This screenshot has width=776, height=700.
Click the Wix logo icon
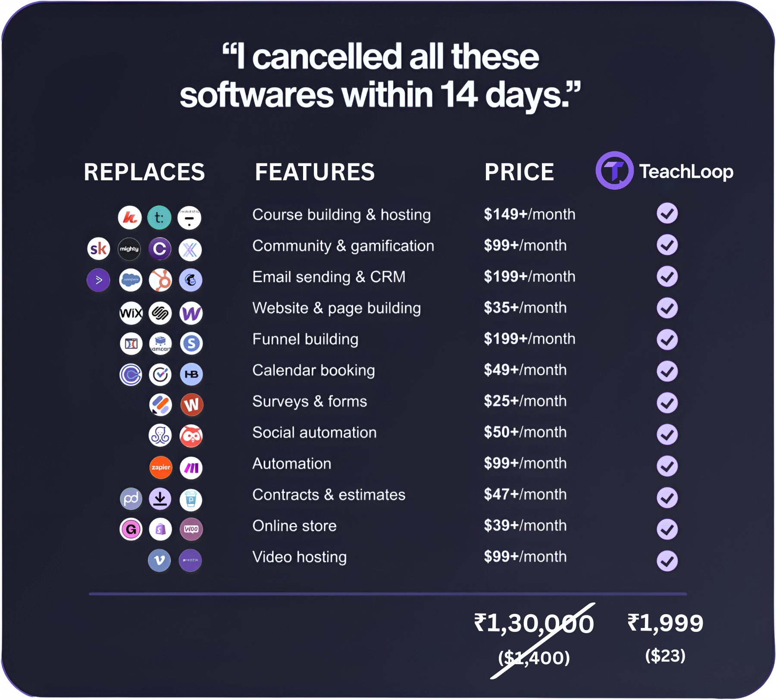131,313
